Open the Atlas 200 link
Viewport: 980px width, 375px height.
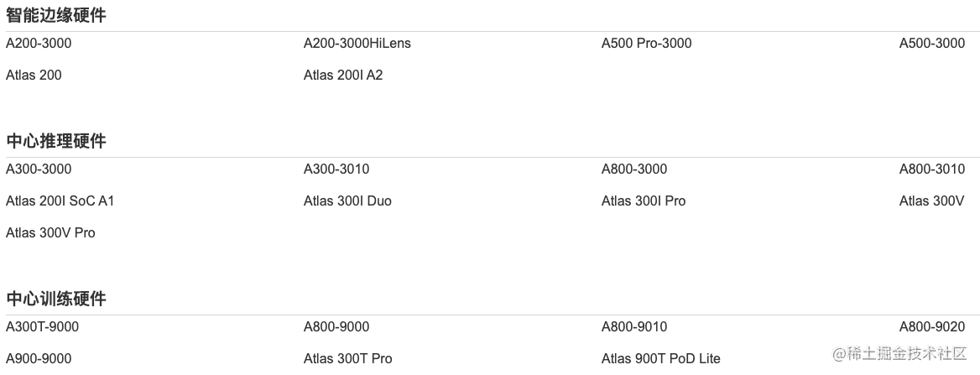(34, 76)
